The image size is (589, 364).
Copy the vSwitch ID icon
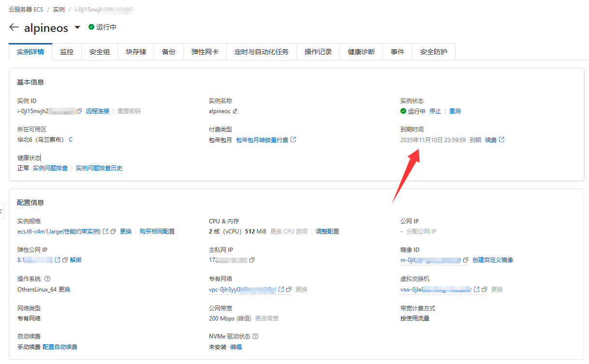(x=485, y=290)
